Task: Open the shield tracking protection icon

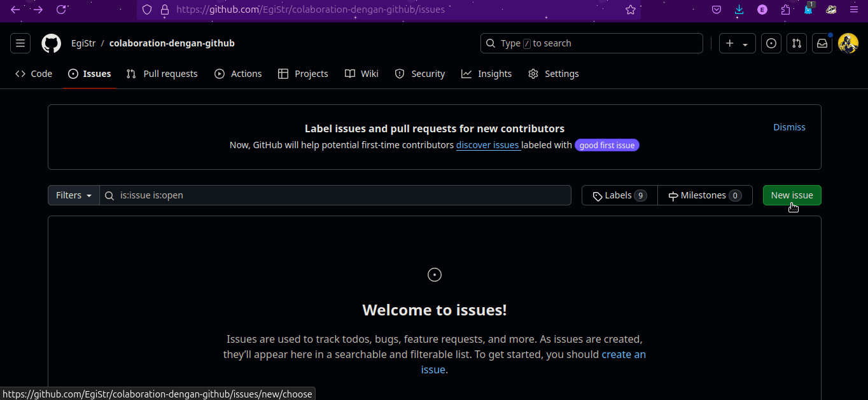Action: 147,10
